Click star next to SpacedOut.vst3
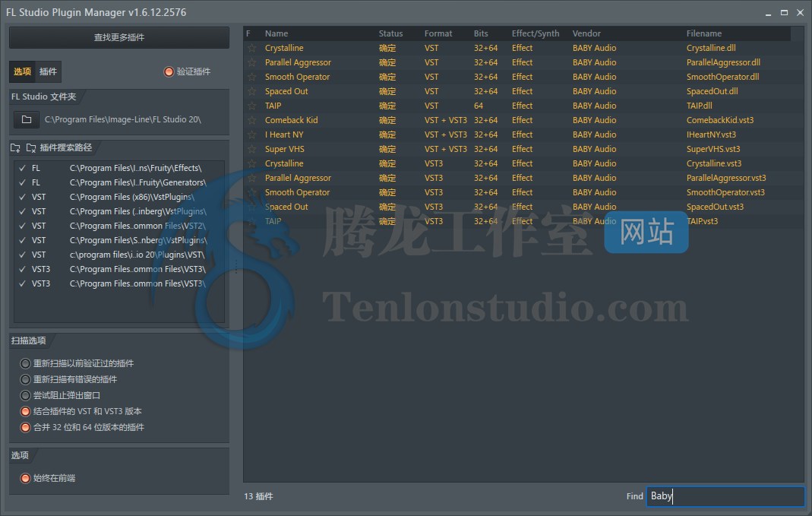This screenshot has height=516, width=812. [251, 207]
